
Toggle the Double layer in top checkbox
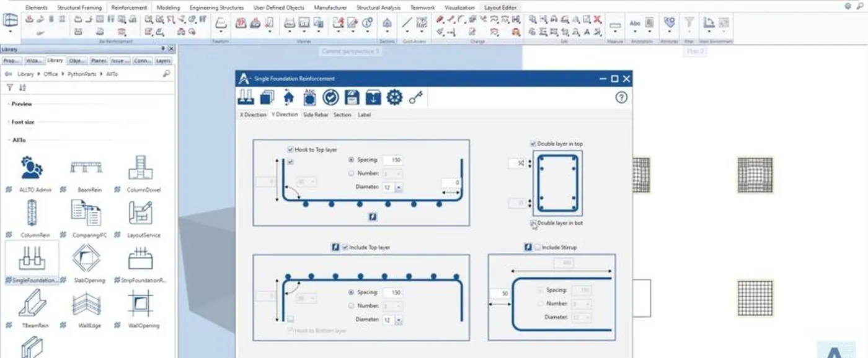point(533,144)
